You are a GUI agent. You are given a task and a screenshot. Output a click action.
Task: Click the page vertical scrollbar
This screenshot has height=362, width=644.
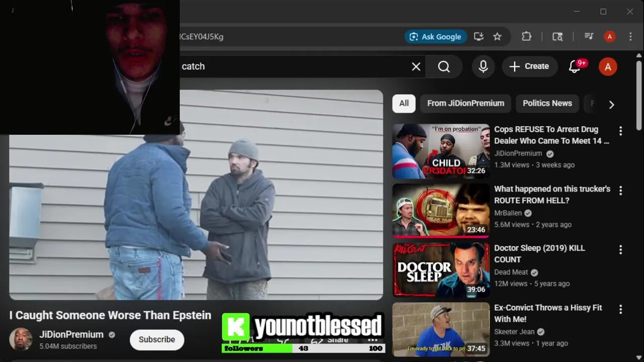pos(639,96)
